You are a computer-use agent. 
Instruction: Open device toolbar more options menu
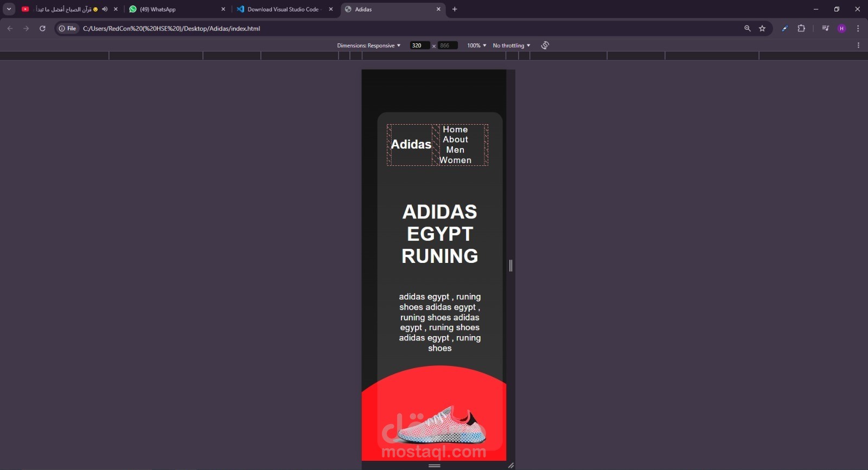[858, 46]
